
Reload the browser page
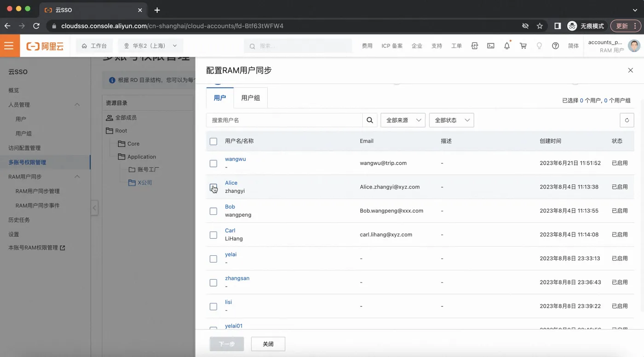coord(36,26)
